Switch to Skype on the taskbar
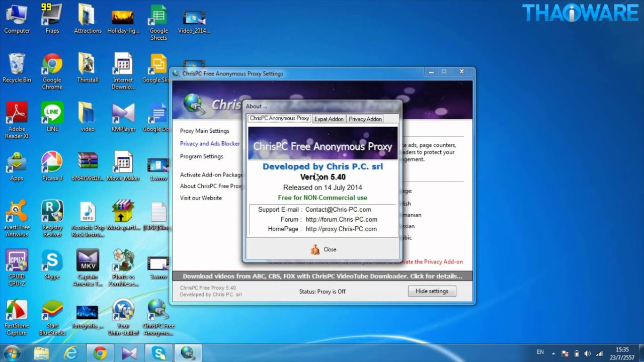Screen dimensions: 644x362 coord(159,353)
